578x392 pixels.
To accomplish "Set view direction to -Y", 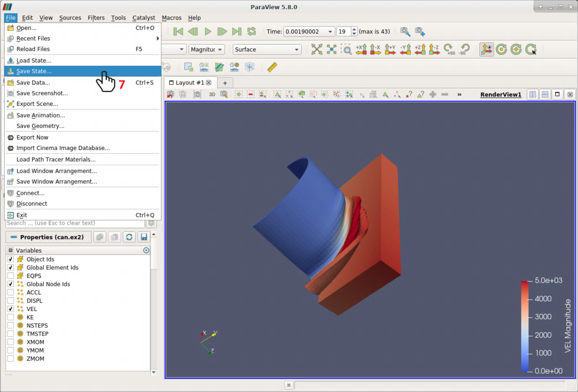I will [405, 49].
